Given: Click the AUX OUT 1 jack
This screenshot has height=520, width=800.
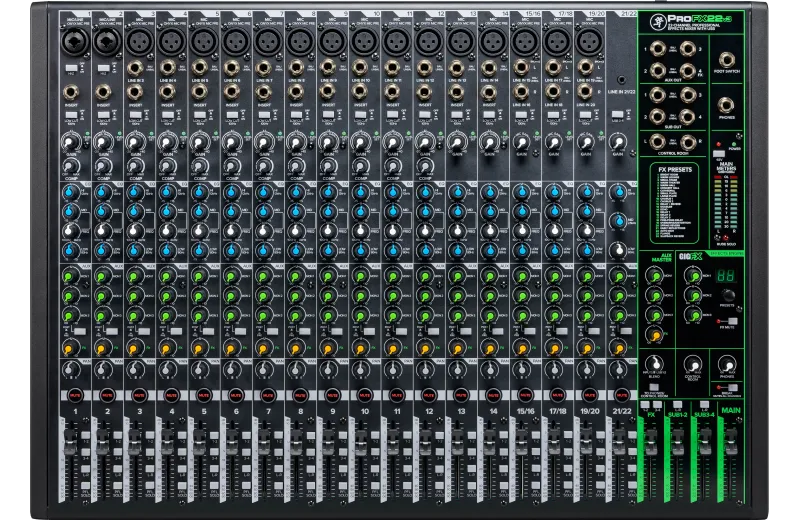Looking at the screenshot, I should [x=657, y=49].
